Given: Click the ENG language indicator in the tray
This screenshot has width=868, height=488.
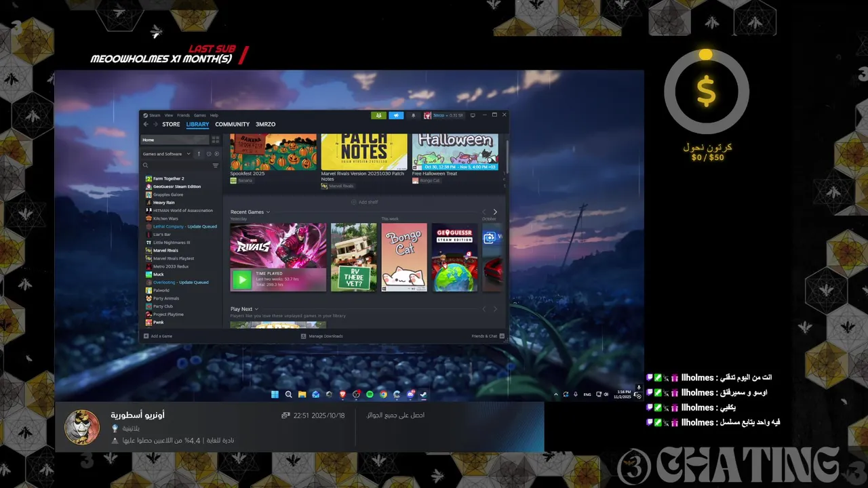Looking at the screenshot, I should click(x=587, y=394).
